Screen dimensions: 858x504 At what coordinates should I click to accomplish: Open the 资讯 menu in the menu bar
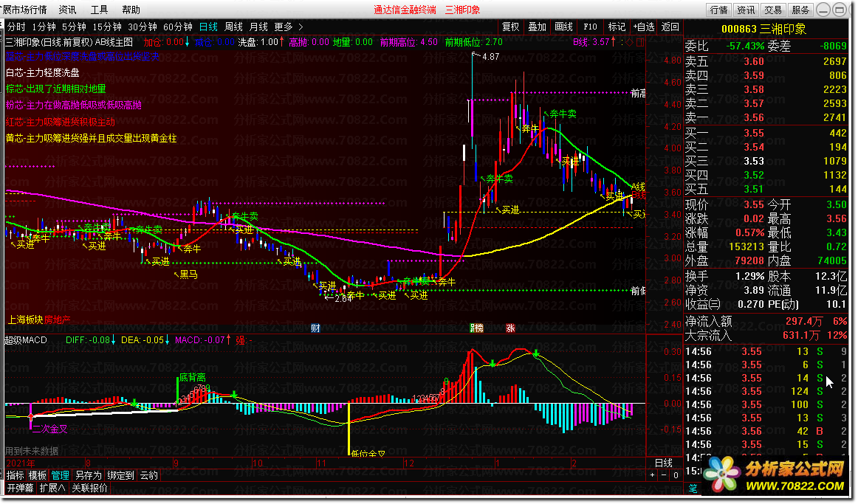[x=67, y=10]
